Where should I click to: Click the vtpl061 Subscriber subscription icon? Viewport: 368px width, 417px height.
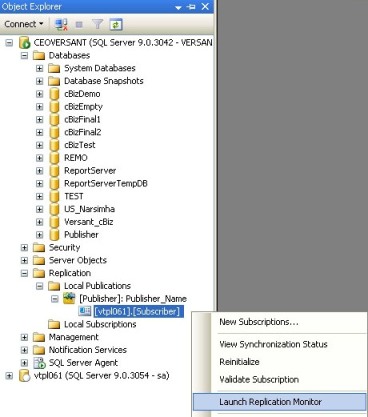pos(85,311)
